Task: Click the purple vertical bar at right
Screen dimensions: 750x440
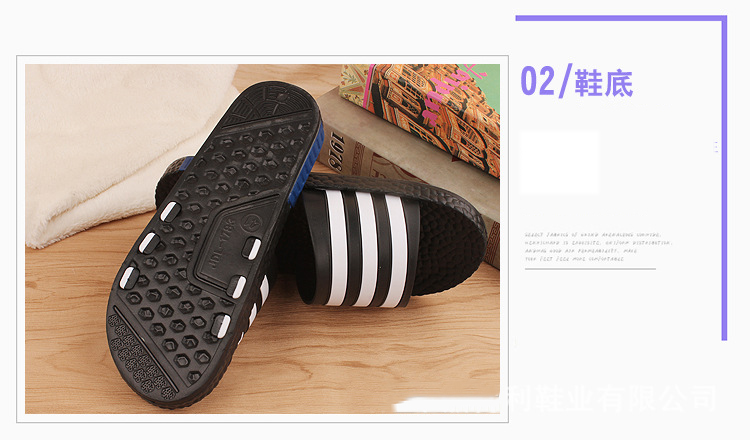Action: [724, 178]
